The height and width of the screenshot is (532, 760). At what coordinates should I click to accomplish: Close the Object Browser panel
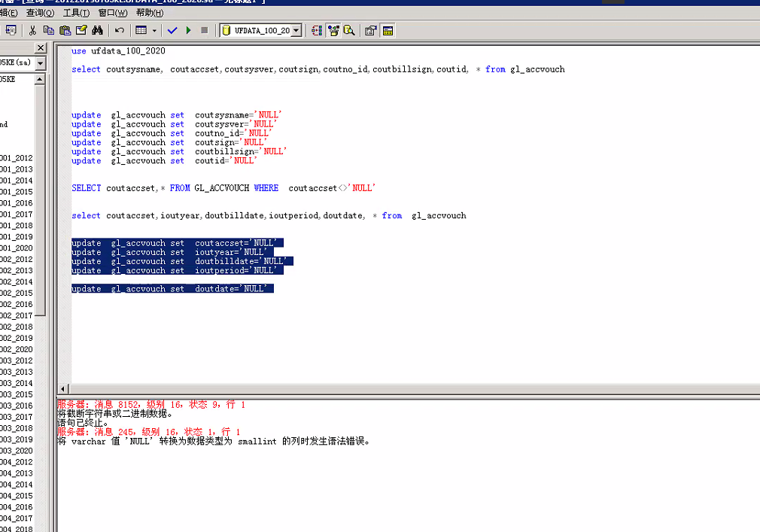click(41, 47)
